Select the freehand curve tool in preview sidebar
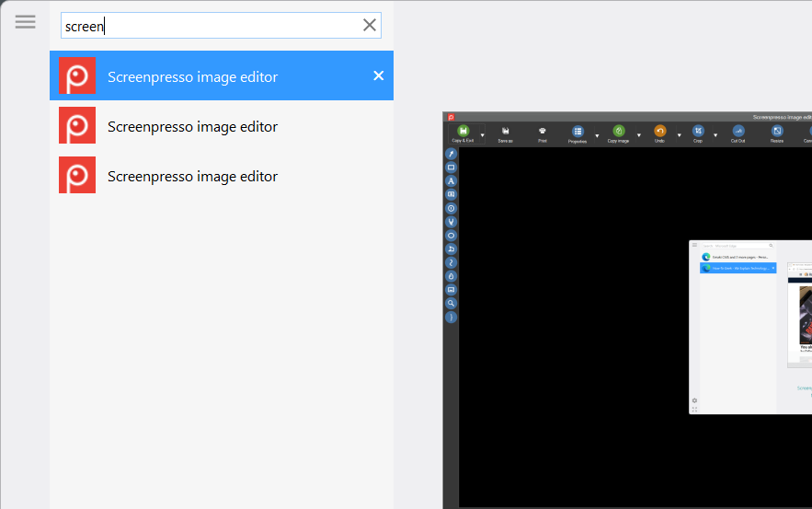 (x=451, y=263)
